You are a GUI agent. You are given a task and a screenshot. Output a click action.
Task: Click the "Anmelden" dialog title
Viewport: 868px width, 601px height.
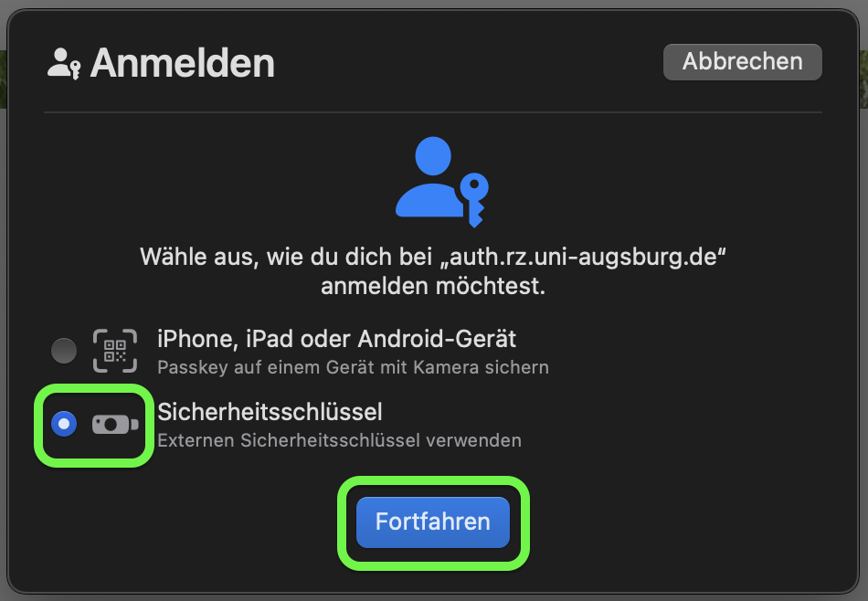[x=182, y=63]
